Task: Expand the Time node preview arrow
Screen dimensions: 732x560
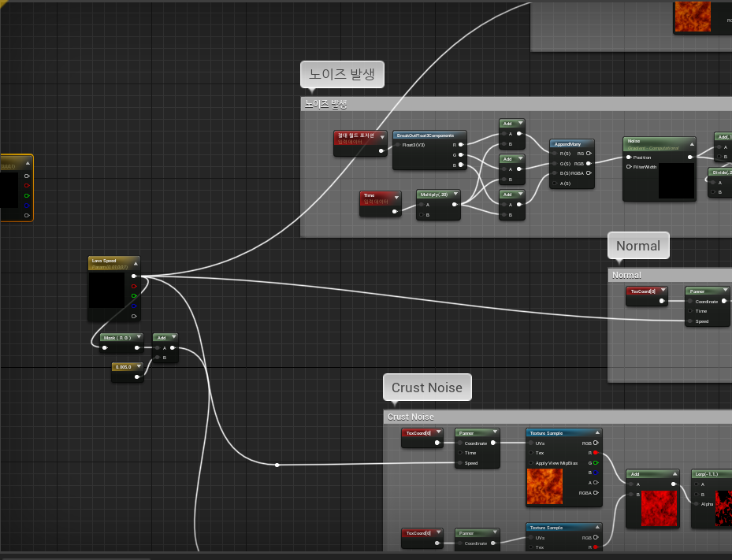Action: (x=396, y=198)
